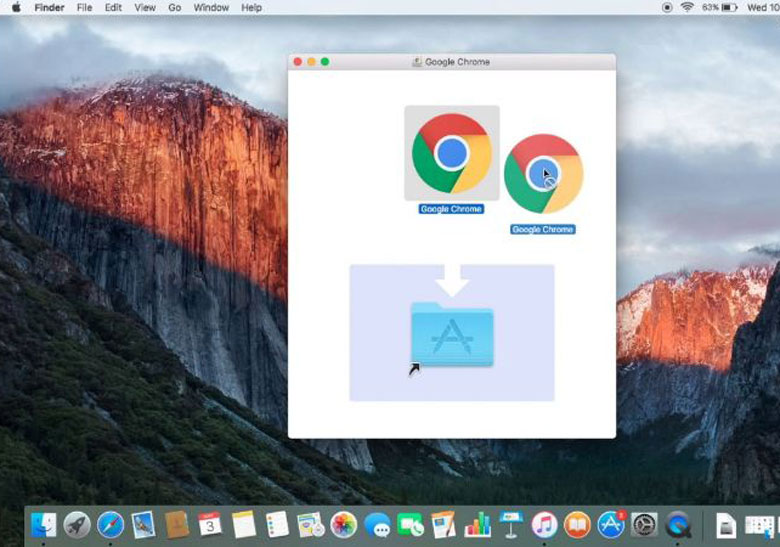Open Finder from the Dock
The height and width of the screenshot is (547, 780).
43,525
